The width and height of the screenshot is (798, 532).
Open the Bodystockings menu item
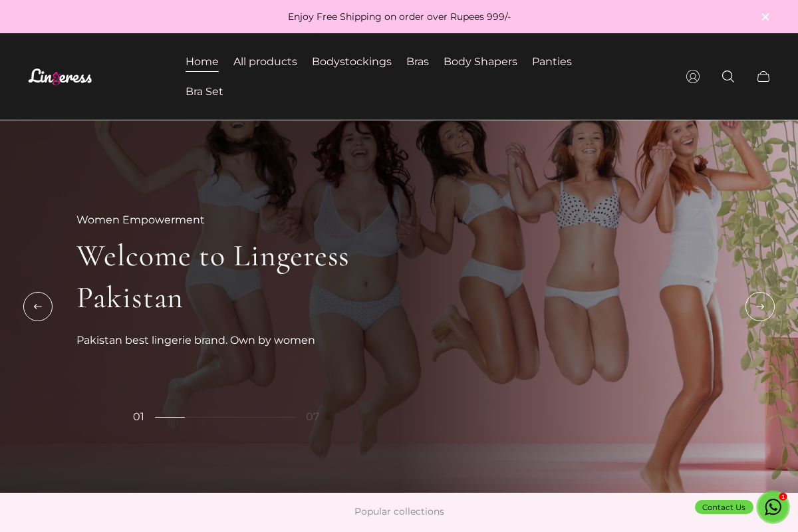point(352,61)
